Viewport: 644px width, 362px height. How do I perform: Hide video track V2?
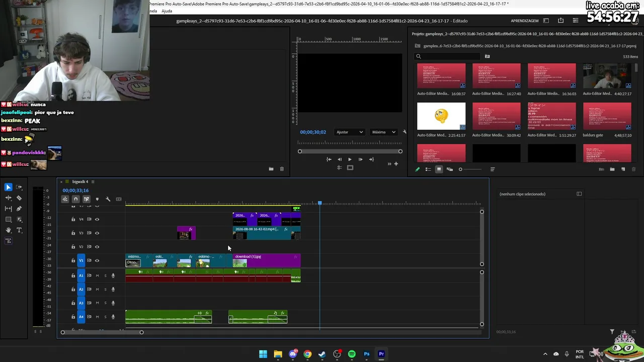(x=97, y=247)
